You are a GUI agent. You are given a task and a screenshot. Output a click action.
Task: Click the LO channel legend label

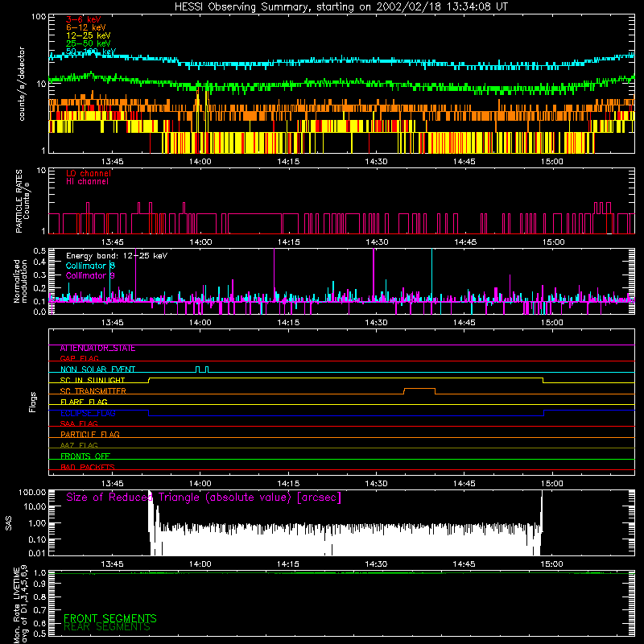point(89,173)
